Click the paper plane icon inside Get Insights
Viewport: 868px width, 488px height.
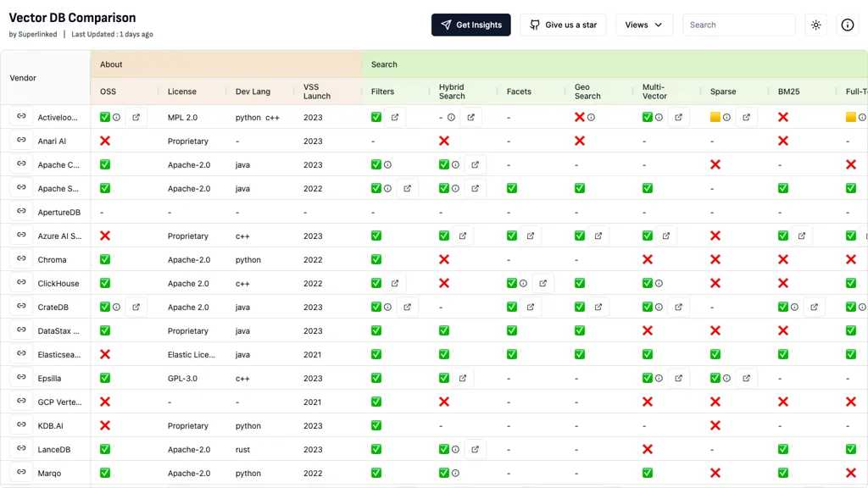click(447, 25)
